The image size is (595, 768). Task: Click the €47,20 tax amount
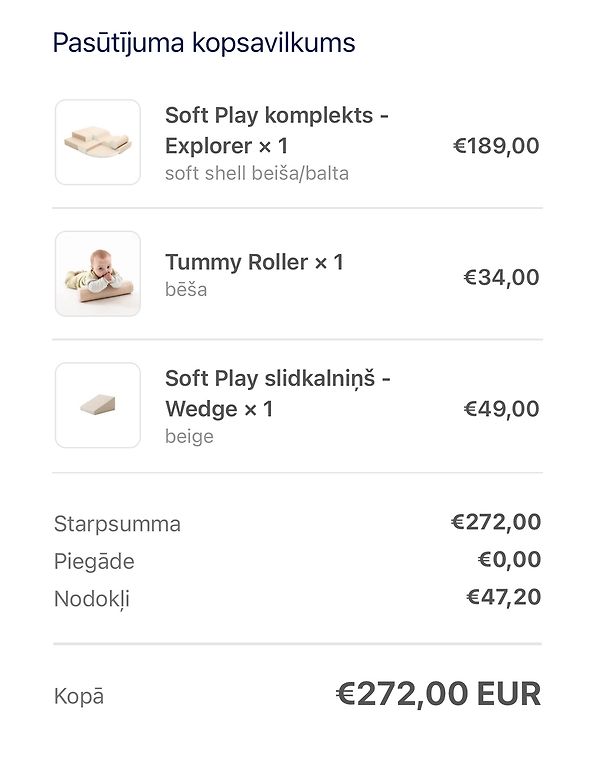(x=503, y=597)
